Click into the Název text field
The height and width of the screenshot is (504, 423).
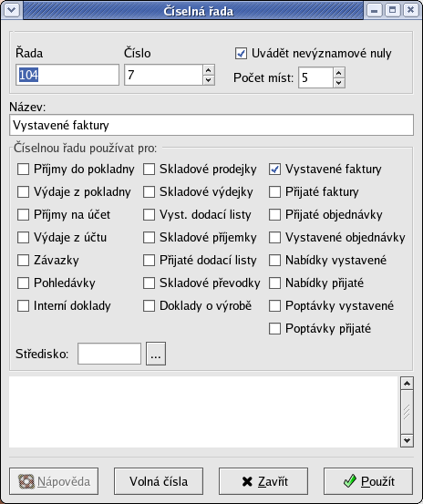tap(211, 125)
